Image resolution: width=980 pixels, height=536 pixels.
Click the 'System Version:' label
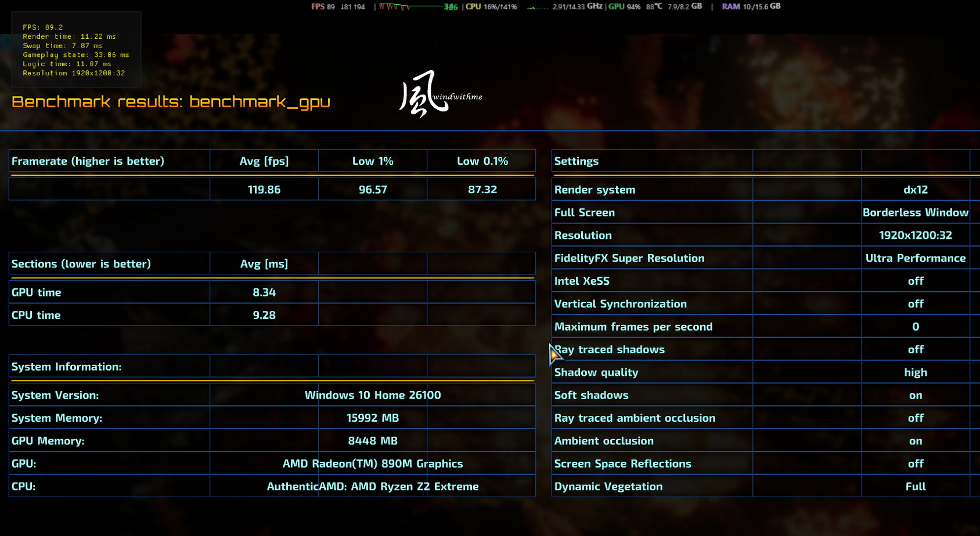click(x=55, y=395)
